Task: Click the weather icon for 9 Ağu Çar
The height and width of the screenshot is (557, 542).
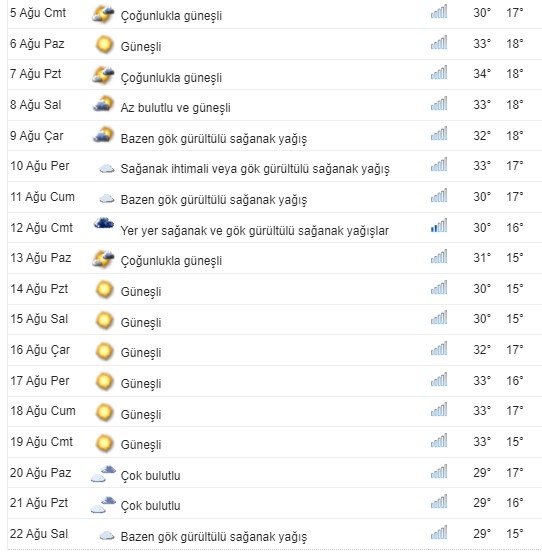Action: click(x=103, y=135)
